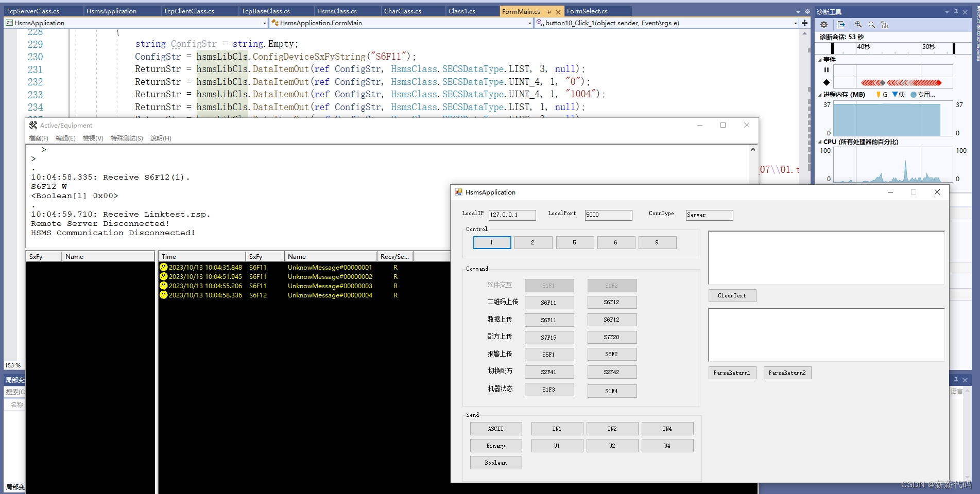Open the HsmsApplication project dropdown
This screenshot has width=980, height=494.
pyautogui.click(x=265, y=23)
